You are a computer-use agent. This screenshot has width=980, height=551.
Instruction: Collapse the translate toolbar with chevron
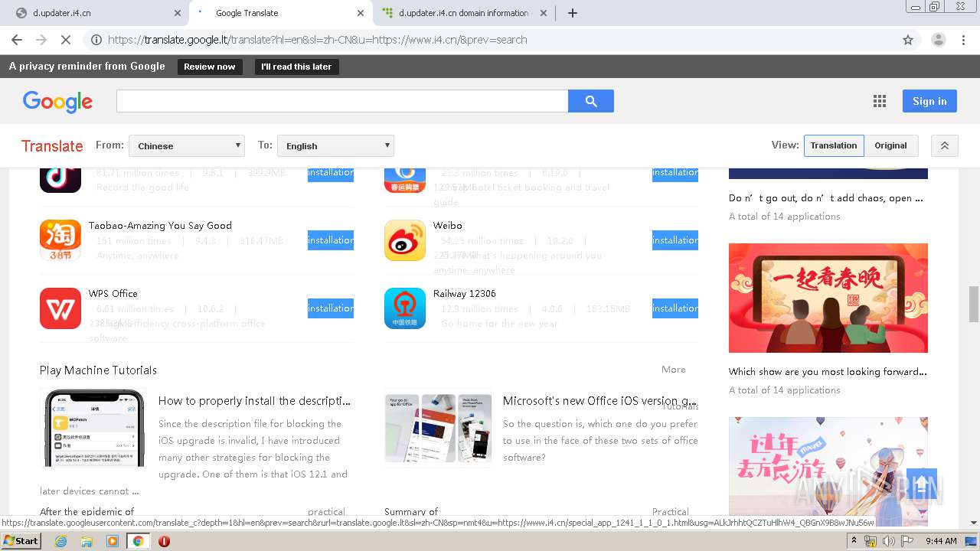click(x=944, y=145)
